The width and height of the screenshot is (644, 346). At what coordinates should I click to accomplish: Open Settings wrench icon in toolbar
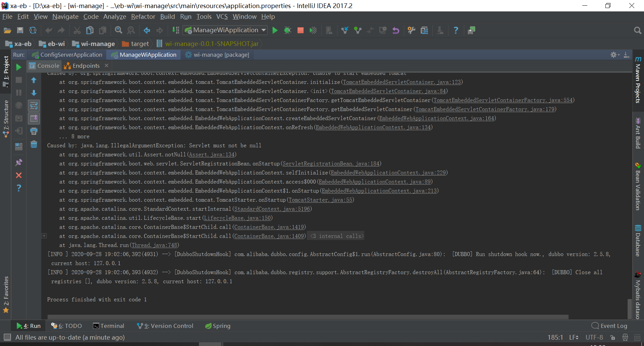tap(412, 30)
